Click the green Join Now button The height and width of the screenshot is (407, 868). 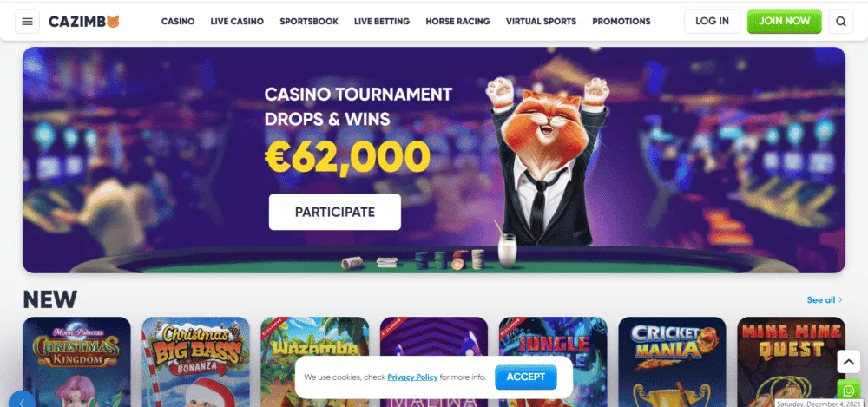[785, 22]
